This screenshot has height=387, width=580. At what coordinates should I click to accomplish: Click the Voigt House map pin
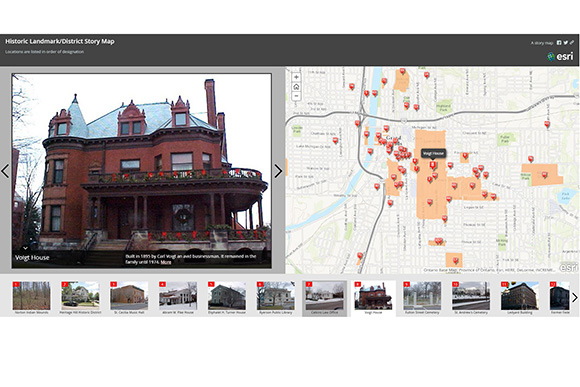tap(432, 164)
